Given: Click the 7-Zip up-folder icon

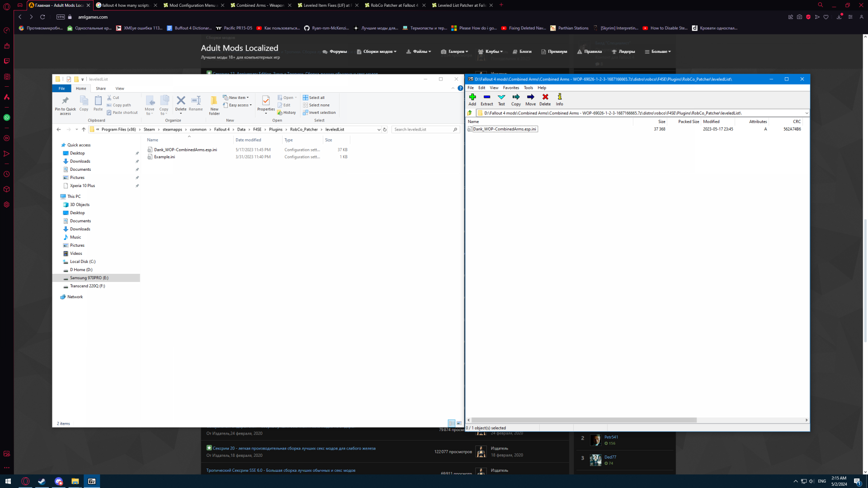Looking at the screenshot, I should (x=470, y=113).
